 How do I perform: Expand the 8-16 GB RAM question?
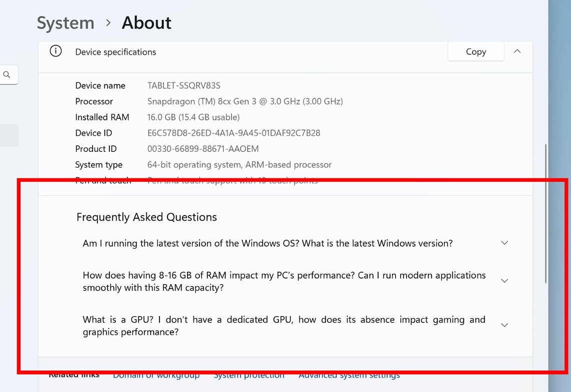tap(504, 281)
